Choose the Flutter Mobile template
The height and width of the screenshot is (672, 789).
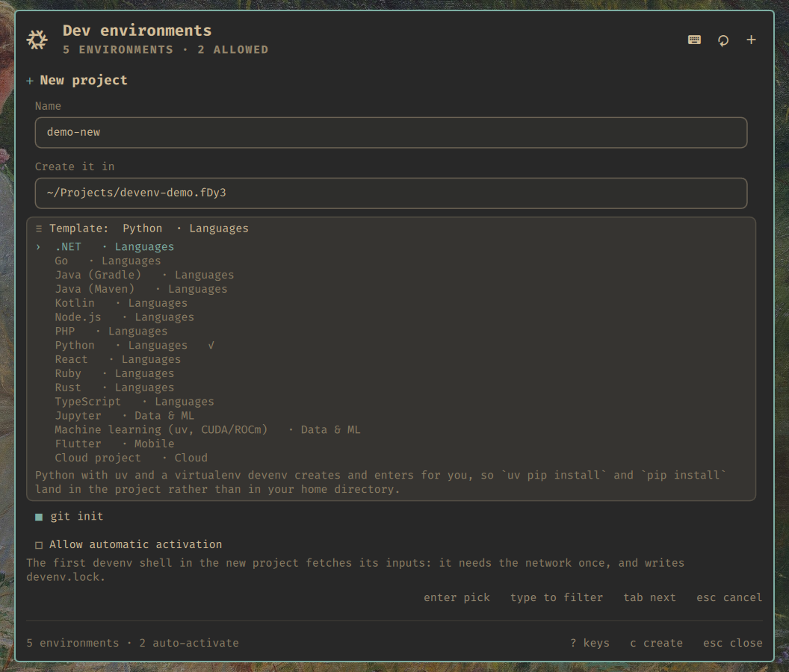coord(391,444)
